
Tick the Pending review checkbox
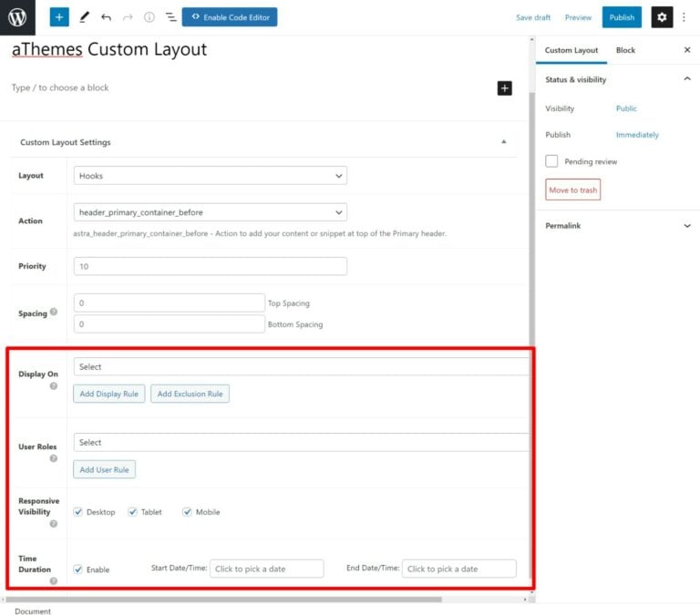551,161
